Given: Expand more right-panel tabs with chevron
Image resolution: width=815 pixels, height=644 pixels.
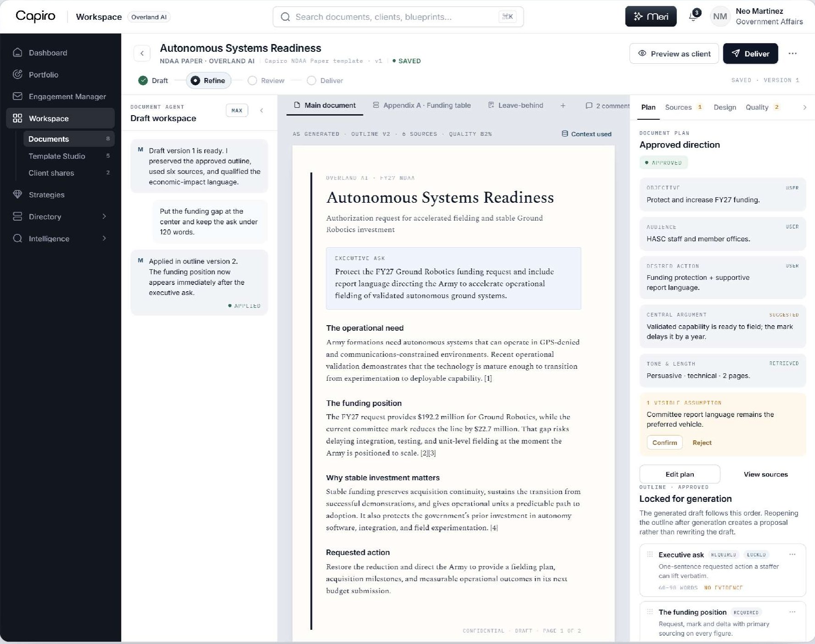Looking at the screenshot, I should [x=804, y=107].
